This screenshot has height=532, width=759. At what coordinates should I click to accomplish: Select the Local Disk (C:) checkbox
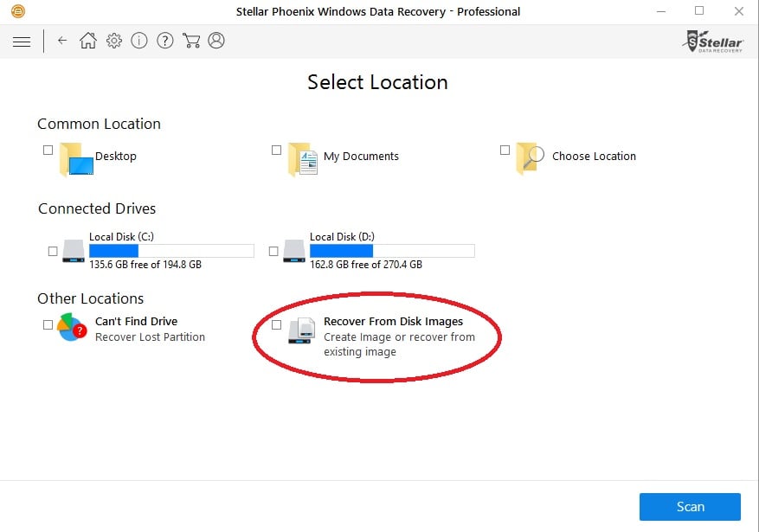(53, 251)
